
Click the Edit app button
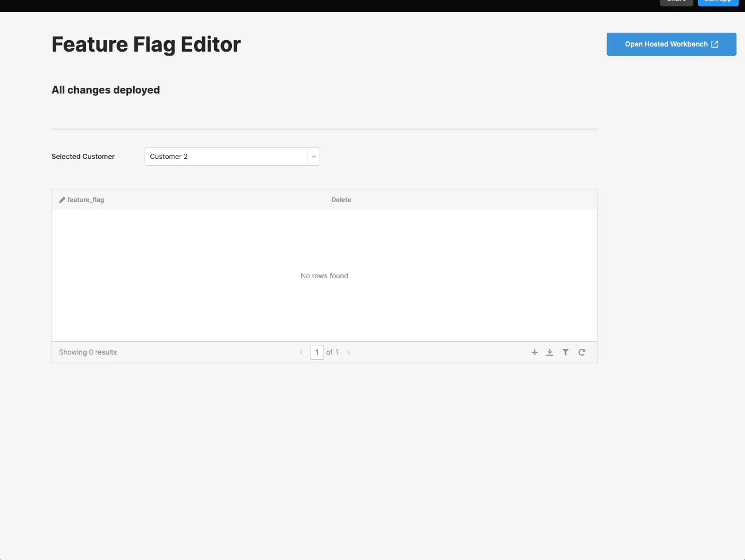[x=718, y=2]
